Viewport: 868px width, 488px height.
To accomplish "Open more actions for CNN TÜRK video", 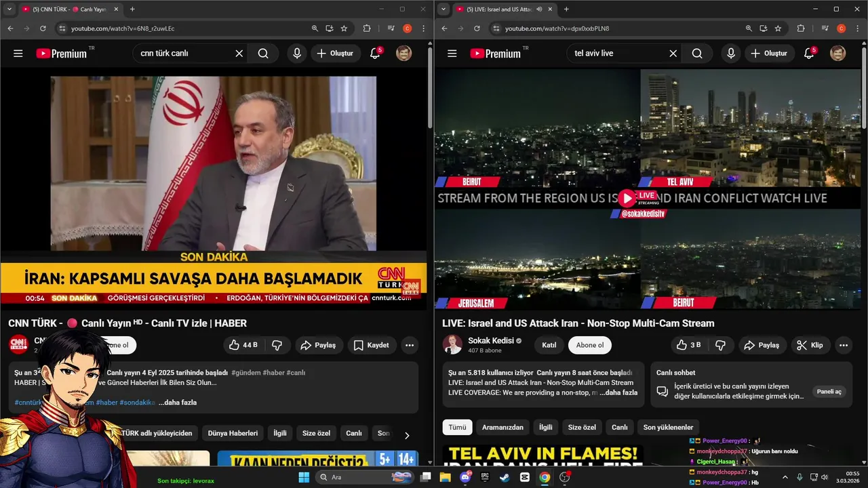I will (410, 345).
